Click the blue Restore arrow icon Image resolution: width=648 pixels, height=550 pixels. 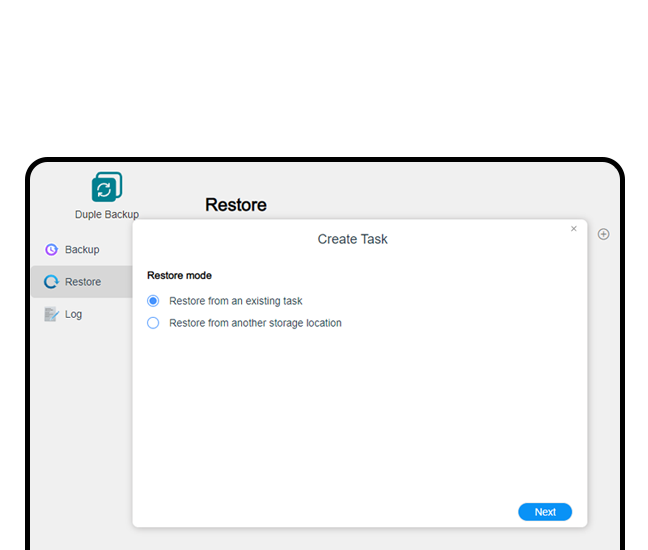(x=52, y=282)
